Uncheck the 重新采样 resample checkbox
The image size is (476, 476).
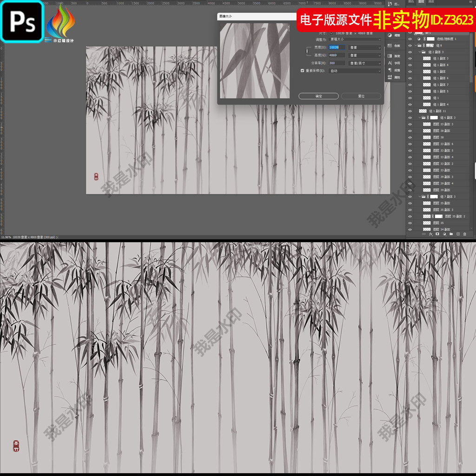pos(302,71)
